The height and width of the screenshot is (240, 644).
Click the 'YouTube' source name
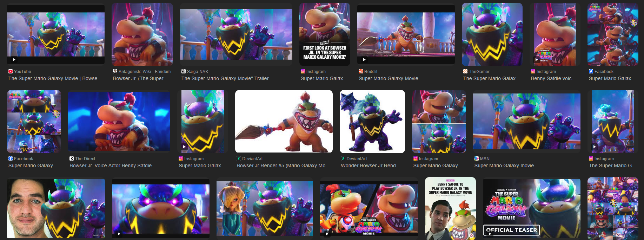point(22,71)
